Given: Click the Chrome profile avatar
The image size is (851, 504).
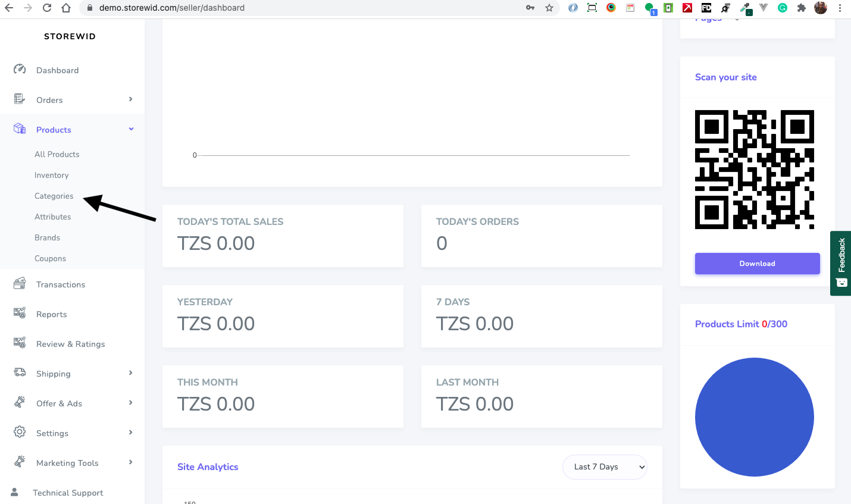Looking at the screenshot, I should click(x=821, y=8).
